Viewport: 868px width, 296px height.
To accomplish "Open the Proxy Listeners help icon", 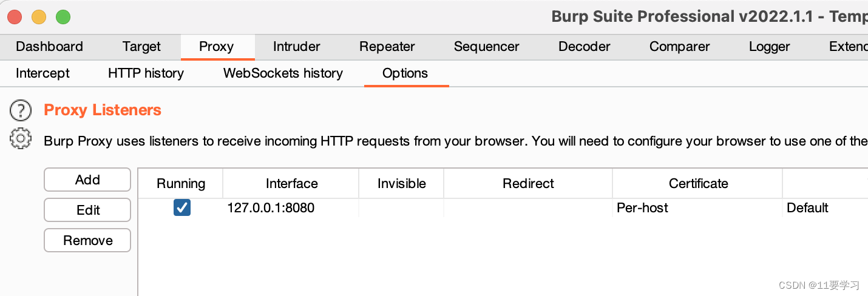I will tap(21, 110).
